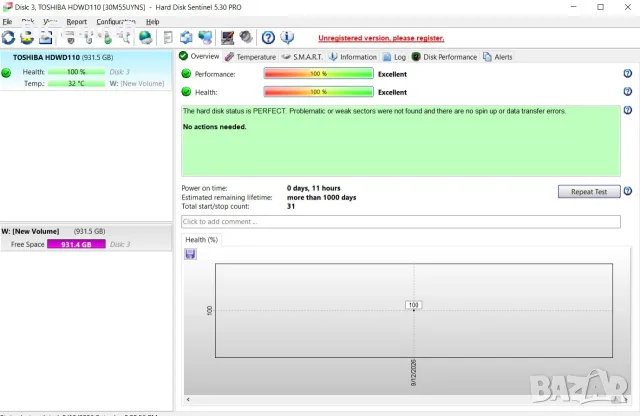Switch to the Disk Performance tab
The width and height of the screenshot is (640, 416).
[444, 57]
